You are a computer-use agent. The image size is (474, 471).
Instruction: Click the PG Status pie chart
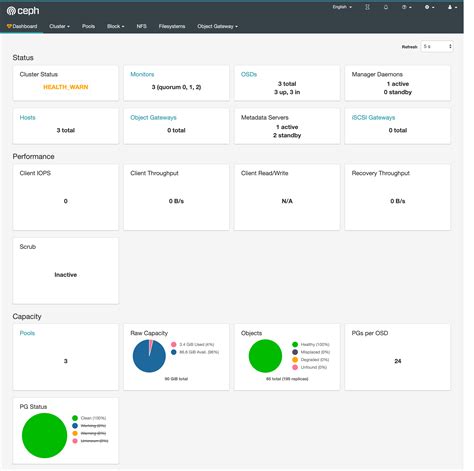point(44,436)
